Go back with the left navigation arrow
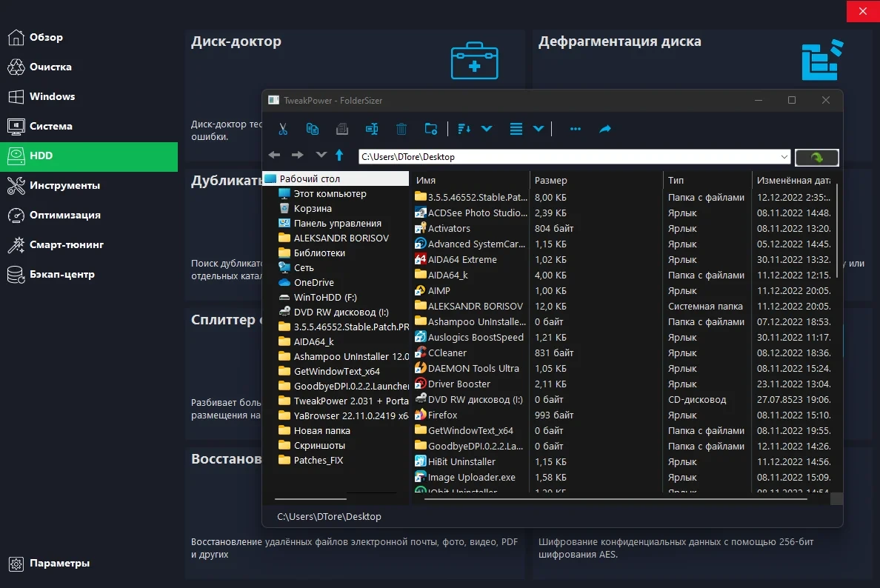Image resolution: width=880 pixels, height=588 pixels. 274,155
